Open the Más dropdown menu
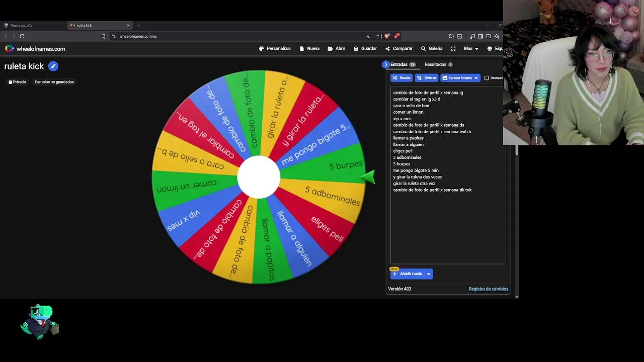Screen dimensions: 644x362 coord(471,49)
